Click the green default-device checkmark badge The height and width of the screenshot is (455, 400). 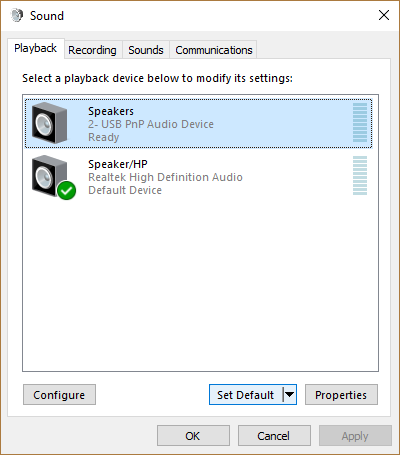pos(66,190)
